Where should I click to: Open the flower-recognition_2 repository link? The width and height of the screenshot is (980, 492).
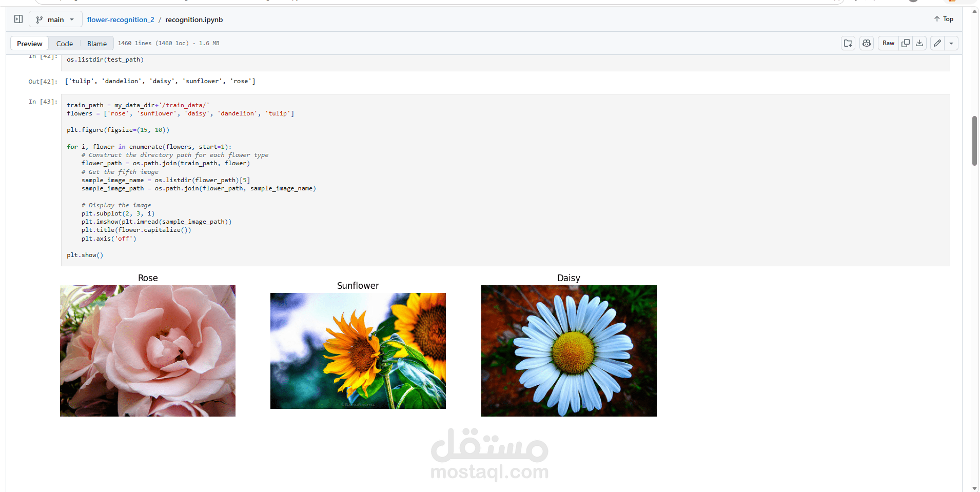click(x=121, y=19)
